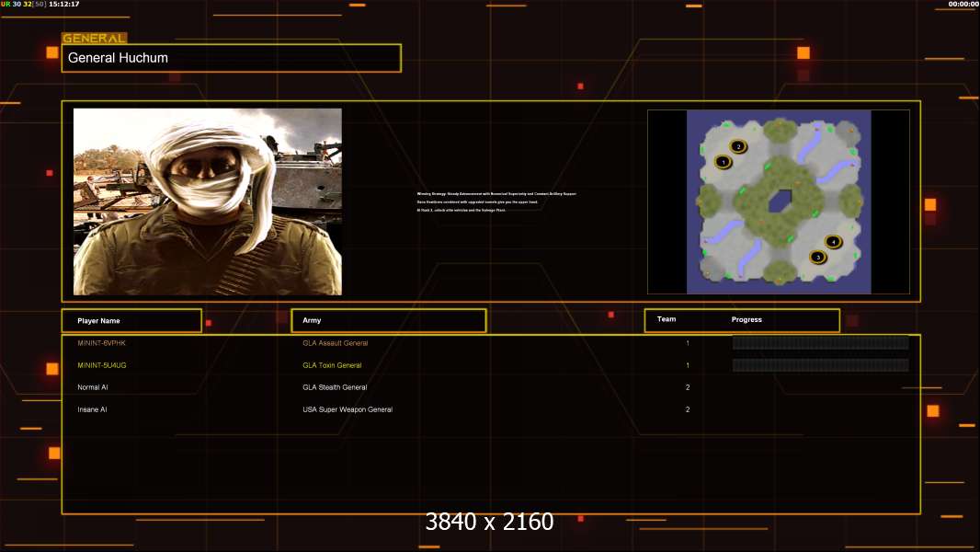Click the team number for MININT-5U4UG
The image size is (980, 552).
click(x=688, y=365)
